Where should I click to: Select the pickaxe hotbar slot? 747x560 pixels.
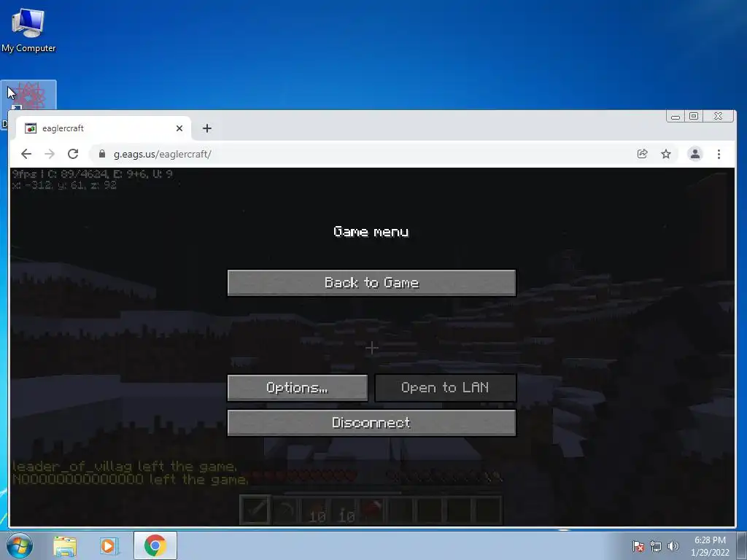tap(285, 510)
